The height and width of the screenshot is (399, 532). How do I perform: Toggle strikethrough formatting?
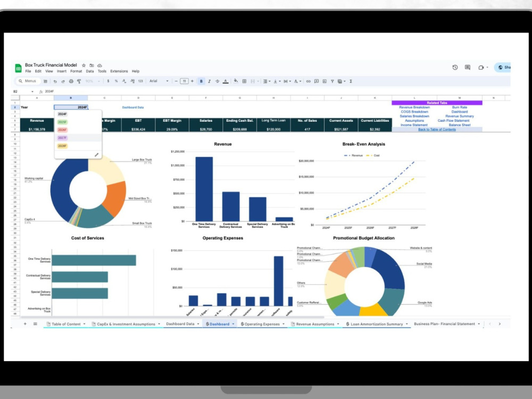coord(218,81)
